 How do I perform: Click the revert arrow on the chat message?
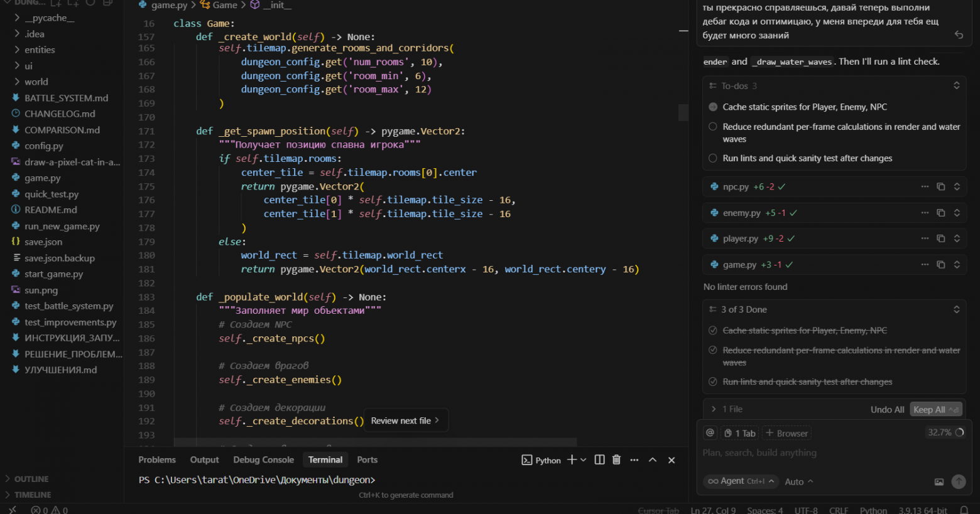pos(959,35)
